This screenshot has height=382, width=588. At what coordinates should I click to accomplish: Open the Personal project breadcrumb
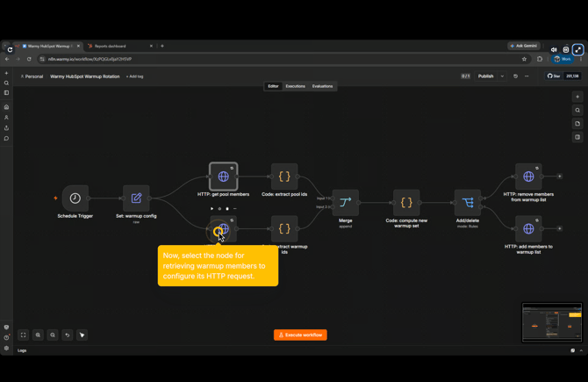pyautogui.click(x=32, y=76)
